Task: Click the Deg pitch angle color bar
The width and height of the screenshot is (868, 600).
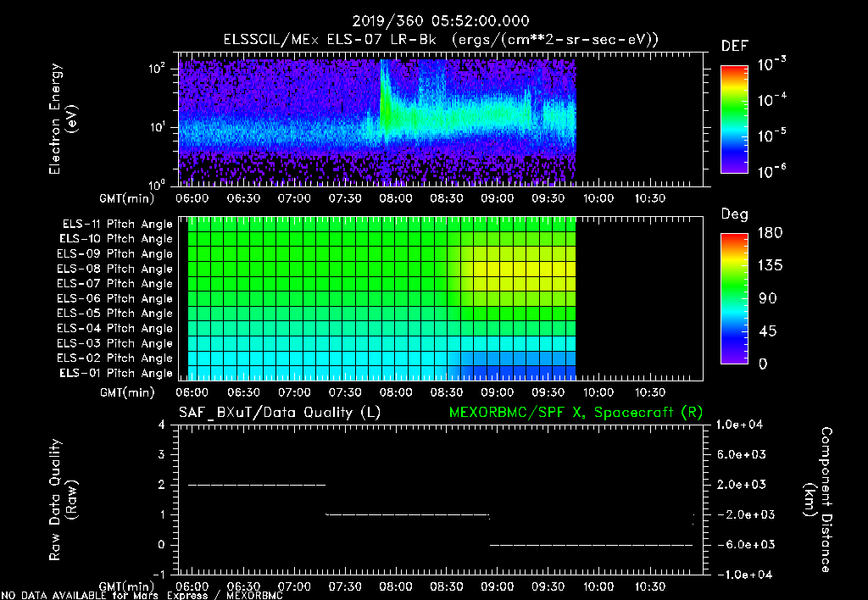Action: click(x=734, y=298)
